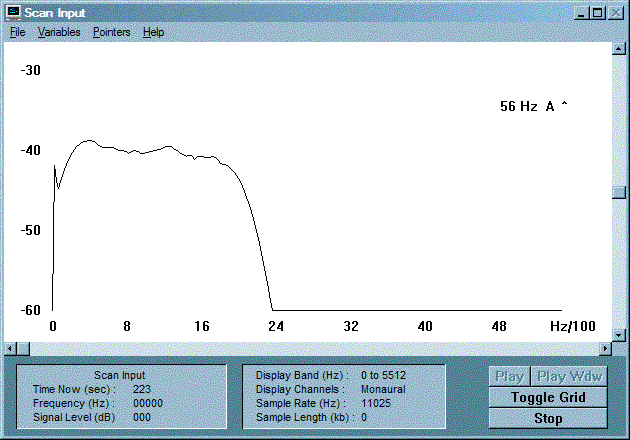
Task: Click the Toggle Grid button
Action: click(x=548, y=397)
